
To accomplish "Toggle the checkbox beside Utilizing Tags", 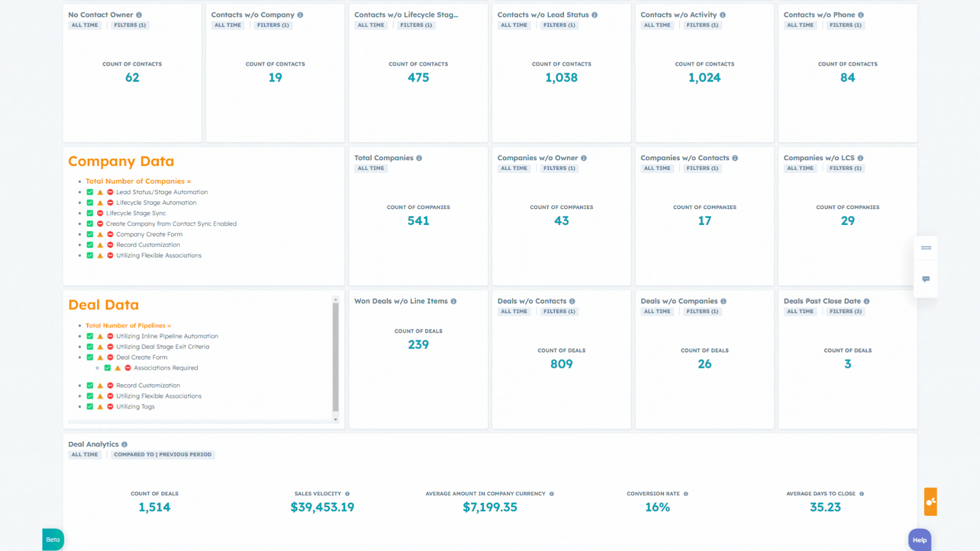I will 90,407.
